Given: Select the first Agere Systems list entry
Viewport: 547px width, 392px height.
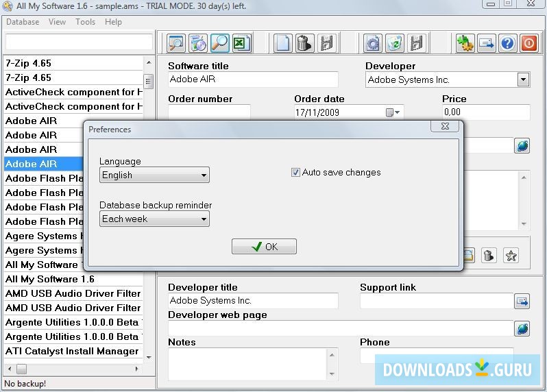Looking at the screenshot, I should pos(45,236).
